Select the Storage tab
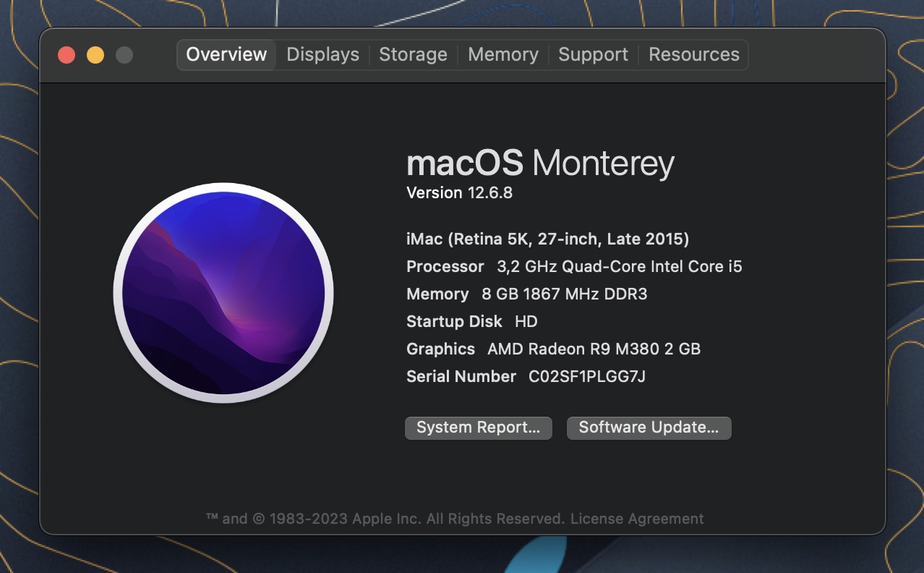The width and height of the screenshot is (924, 573). [413, 55]
